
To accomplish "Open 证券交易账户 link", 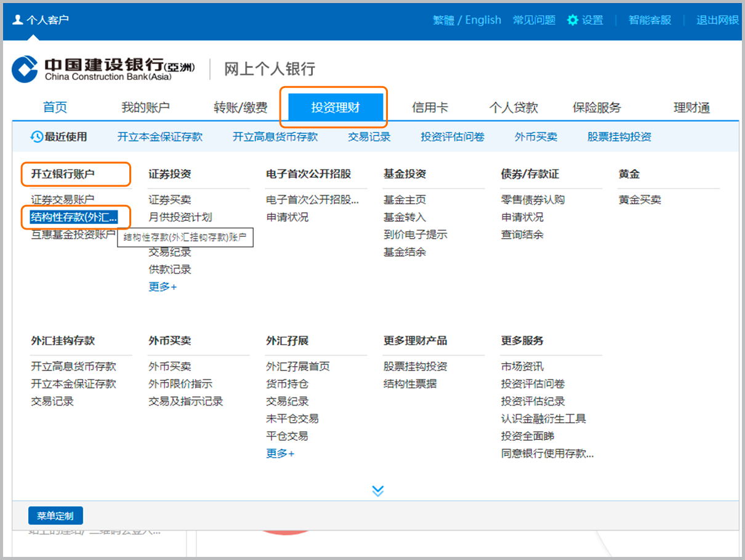I will pos(63,200).
